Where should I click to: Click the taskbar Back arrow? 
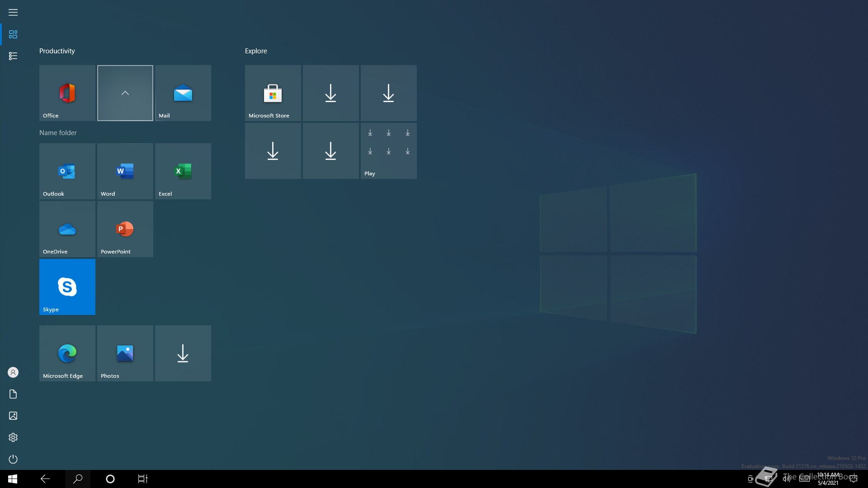45,479
